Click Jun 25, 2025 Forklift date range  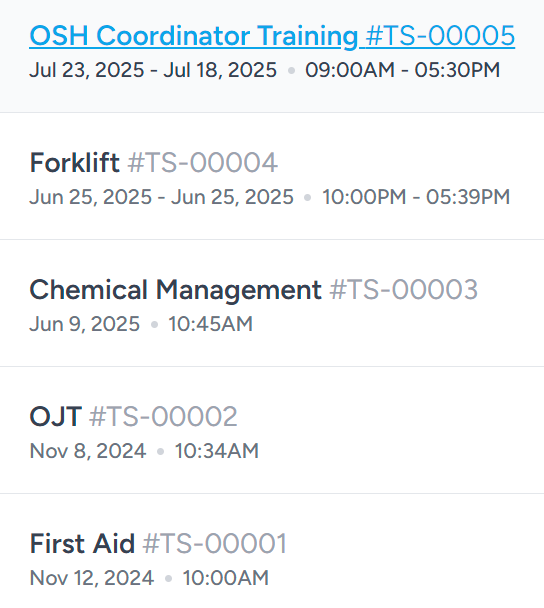pos(161,197)
